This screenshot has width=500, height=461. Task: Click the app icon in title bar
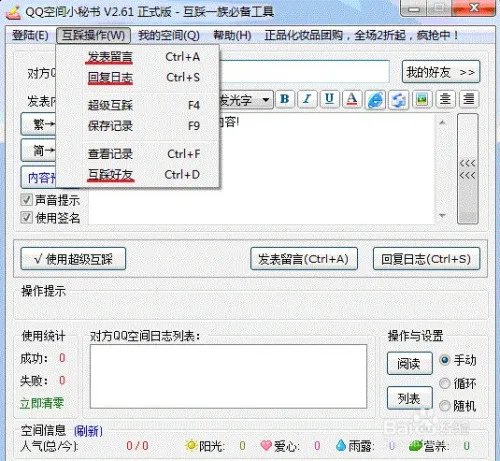[x=13, y=13]
